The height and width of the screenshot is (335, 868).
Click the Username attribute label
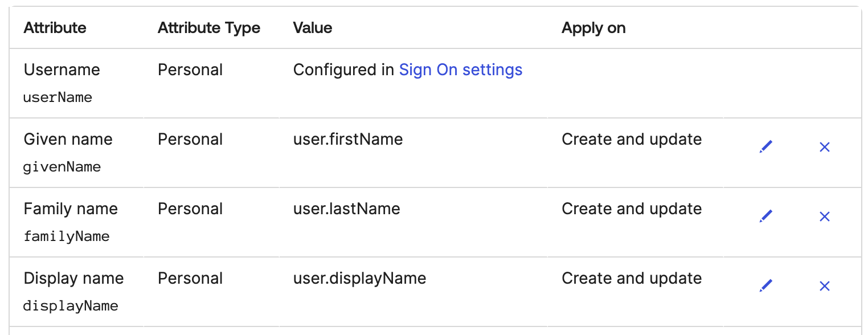[x=62, y=70]
